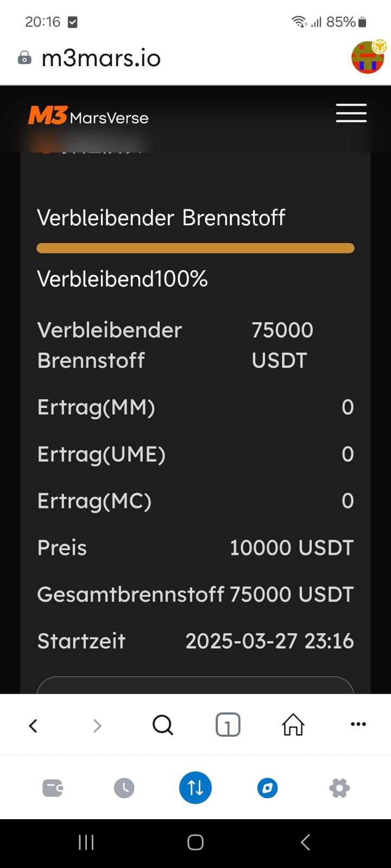Switch to the wallet tab

tap(53, 788)
